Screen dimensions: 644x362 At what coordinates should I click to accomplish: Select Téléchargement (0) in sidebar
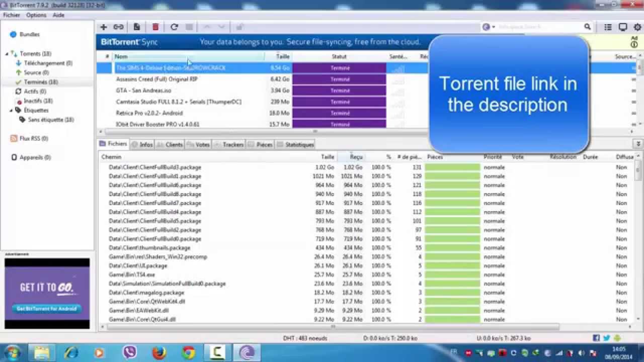coord(48,63)
